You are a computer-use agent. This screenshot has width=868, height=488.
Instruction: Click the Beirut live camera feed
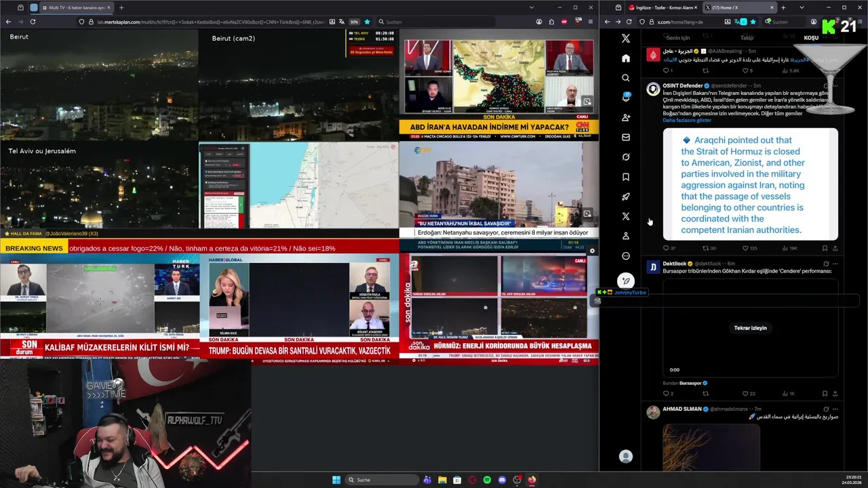coord(99,85)
